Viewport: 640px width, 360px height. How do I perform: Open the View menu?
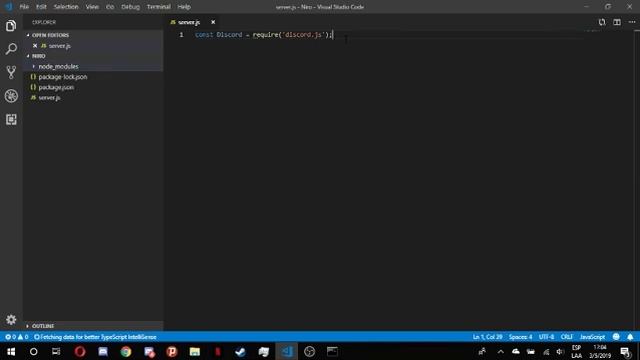click(x=92, y=7)
